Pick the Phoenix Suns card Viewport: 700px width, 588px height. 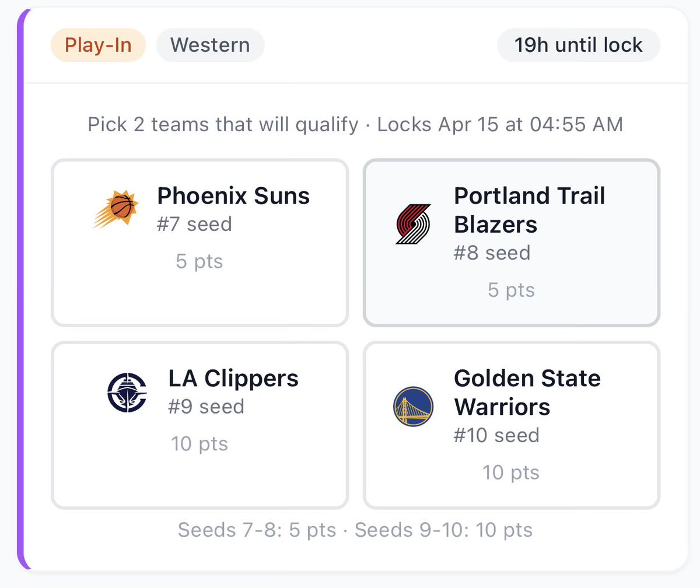tap(200, 243)
